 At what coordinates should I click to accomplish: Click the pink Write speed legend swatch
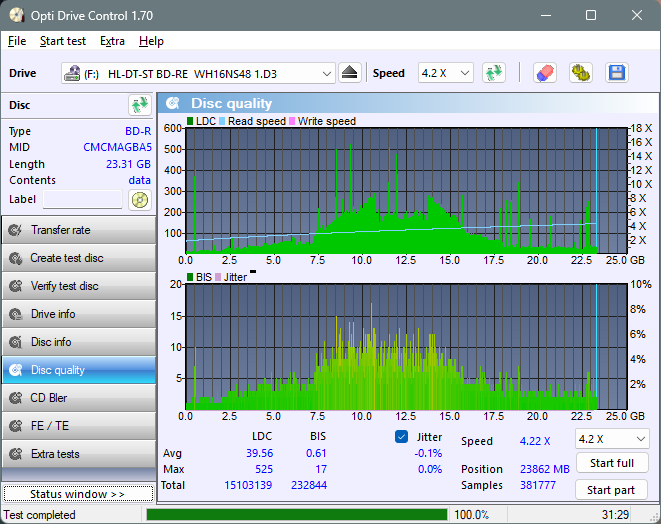point(292,121)
